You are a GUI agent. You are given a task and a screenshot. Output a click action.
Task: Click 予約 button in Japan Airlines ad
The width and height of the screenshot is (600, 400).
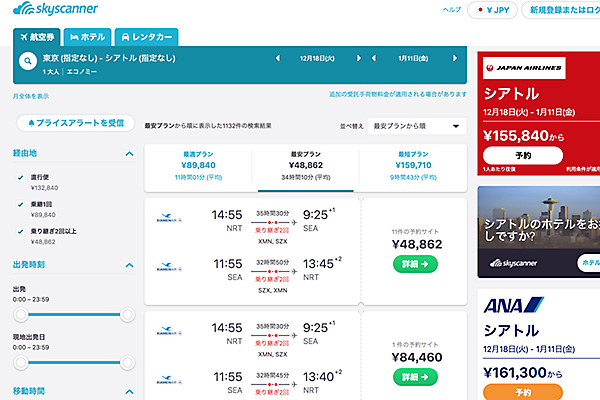(x=523, y=155)
